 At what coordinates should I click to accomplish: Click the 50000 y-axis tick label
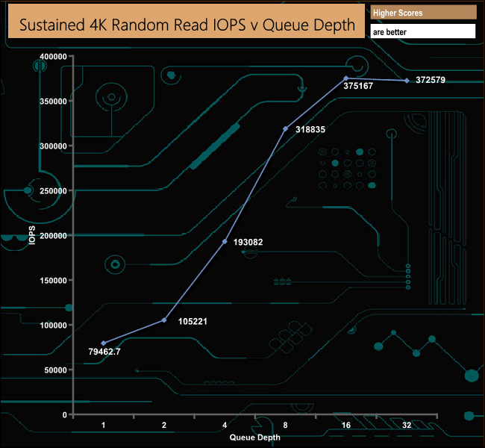pos(55,370)
